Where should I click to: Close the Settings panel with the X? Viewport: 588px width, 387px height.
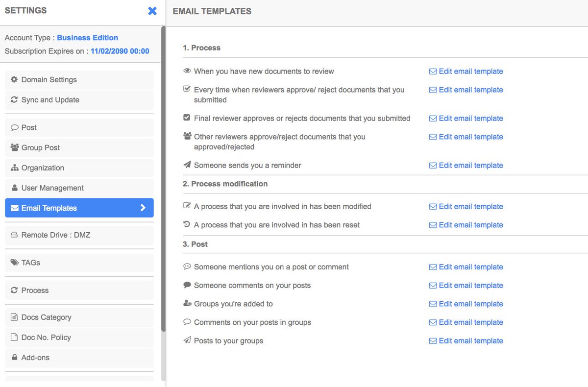click(152, 11)
